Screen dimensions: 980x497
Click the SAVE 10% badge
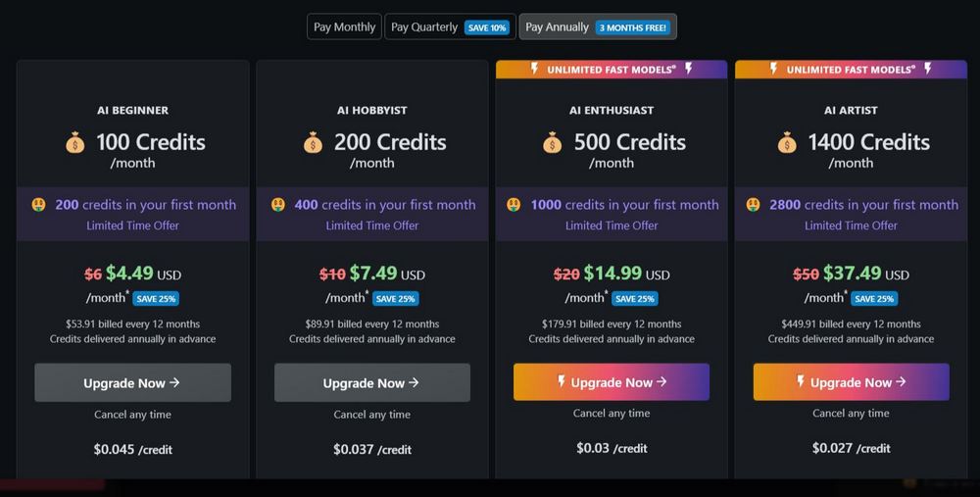click(487, 27)
